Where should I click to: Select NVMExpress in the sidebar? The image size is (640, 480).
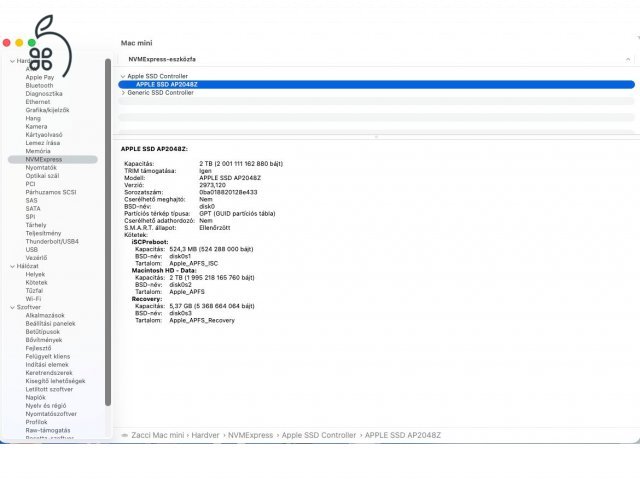tap(53, 159)
